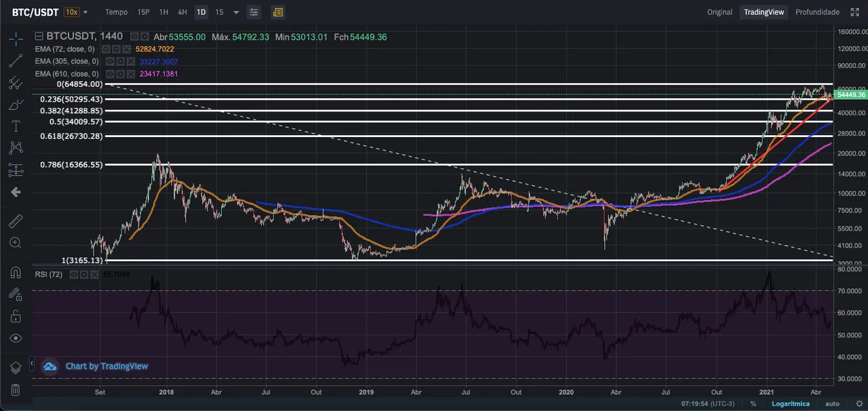Image resolution: width=868 pixels, height=411 pixels.
Task: Select the TradingView chart tab
Action: click(x=764, y=12)
